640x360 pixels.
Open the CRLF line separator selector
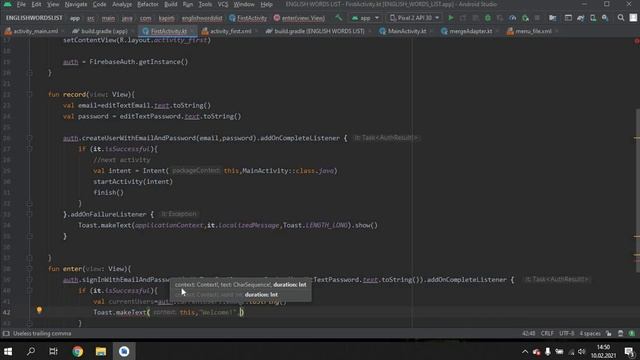[547, 333]
